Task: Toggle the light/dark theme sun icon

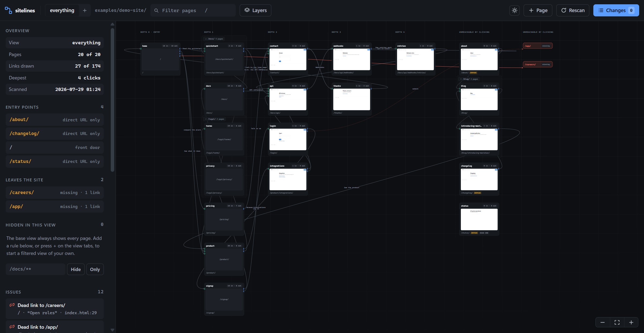Action: click(514, 10)
